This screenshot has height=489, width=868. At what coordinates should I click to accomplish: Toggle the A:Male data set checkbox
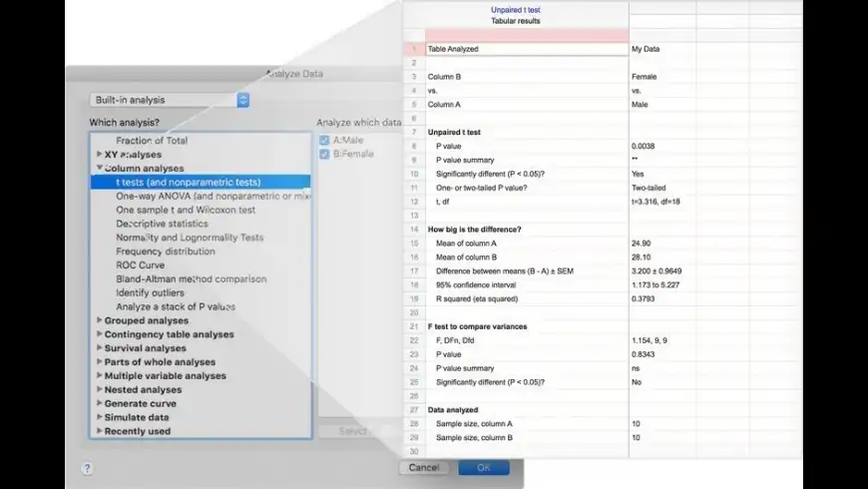pos(324,140)
